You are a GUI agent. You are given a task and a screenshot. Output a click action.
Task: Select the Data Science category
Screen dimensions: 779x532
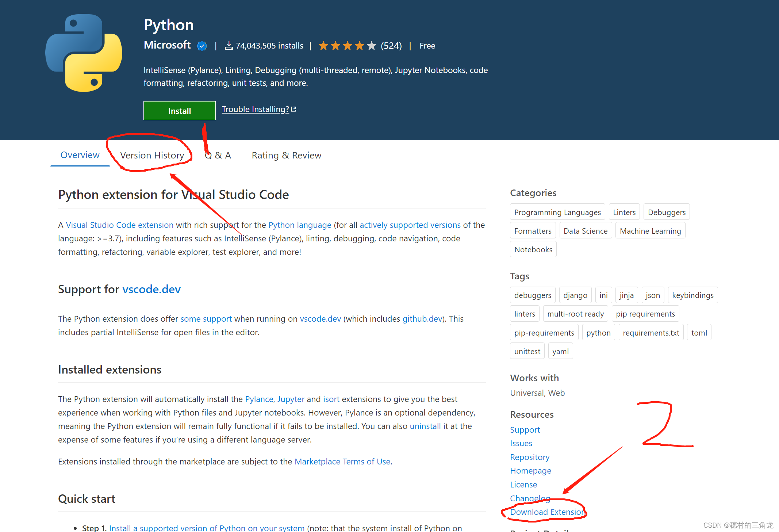click(x=586, y=231)
